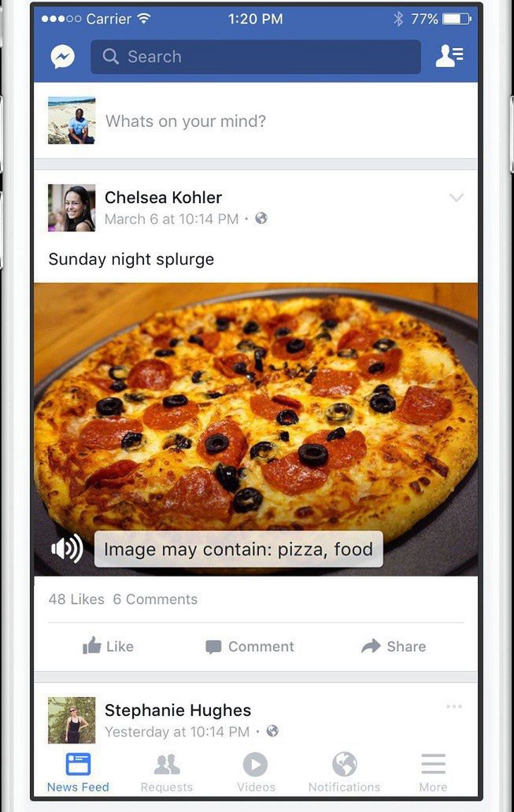Expand the chevron menu on Chelsea Kohler's post
The width and height of the screenshot is (514, 812).
pyautogui.click(x=456, y=198)
